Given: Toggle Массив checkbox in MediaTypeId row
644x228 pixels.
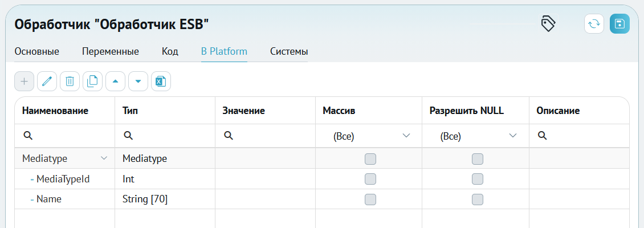Looking at the screenshot, I should tap(370, 179).
